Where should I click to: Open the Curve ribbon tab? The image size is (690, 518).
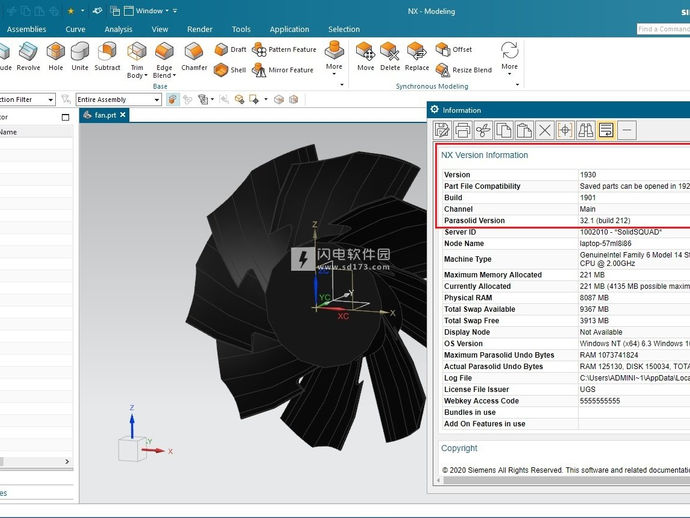pos(75,29)
